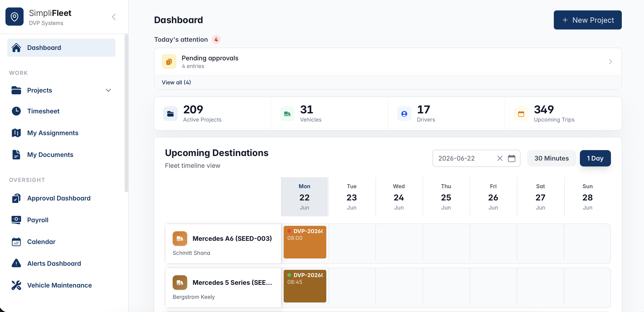Image resolution: width=644 pixels, height=312 pixels.
Task: Click the Approval Dashboard clipboard icon
Action: (x=16, y=198)
